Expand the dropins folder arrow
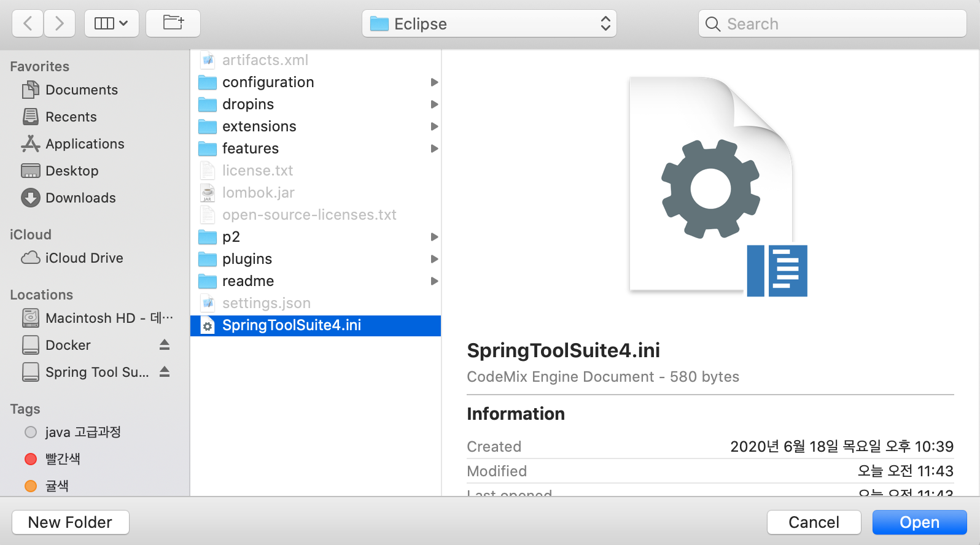The height and width of the screenshot is (545, 980). (434, 104)
